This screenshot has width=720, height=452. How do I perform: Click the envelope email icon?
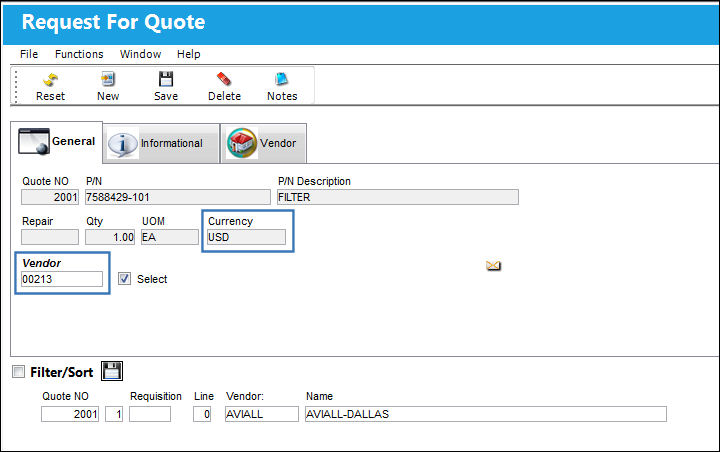494,266
